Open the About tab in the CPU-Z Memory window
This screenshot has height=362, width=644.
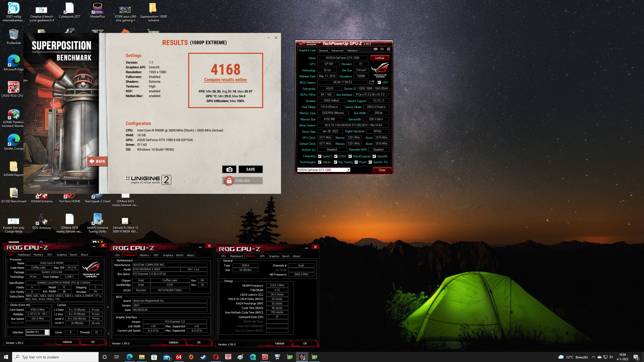tap(297, 256)
